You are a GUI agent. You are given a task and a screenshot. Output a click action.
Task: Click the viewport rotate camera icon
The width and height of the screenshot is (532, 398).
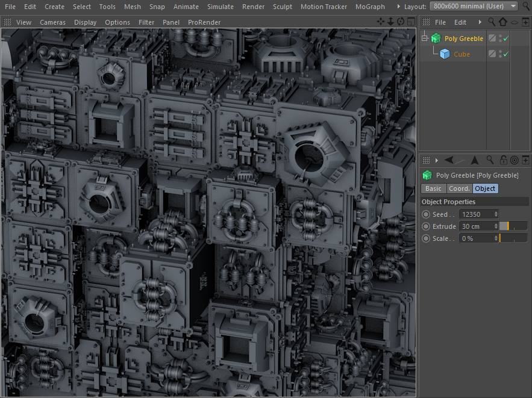tap(401, 22)
